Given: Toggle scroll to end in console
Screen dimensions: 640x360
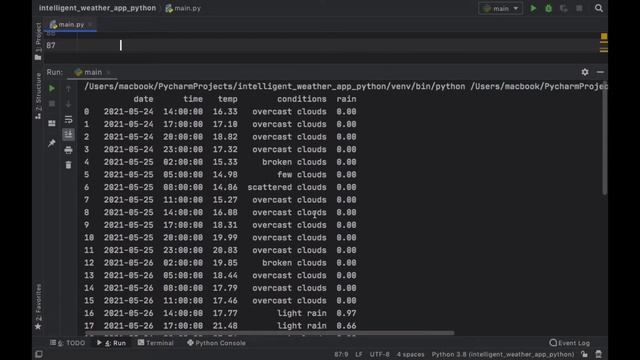Looking at the screenshot, I should click(x=68, y=134).
